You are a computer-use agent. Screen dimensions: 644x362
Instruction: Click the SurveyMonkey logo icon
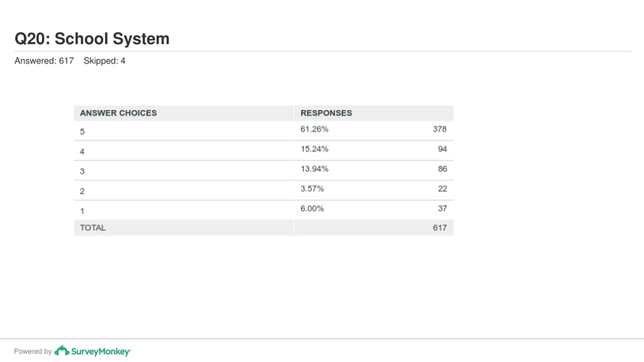coord(62,350)
